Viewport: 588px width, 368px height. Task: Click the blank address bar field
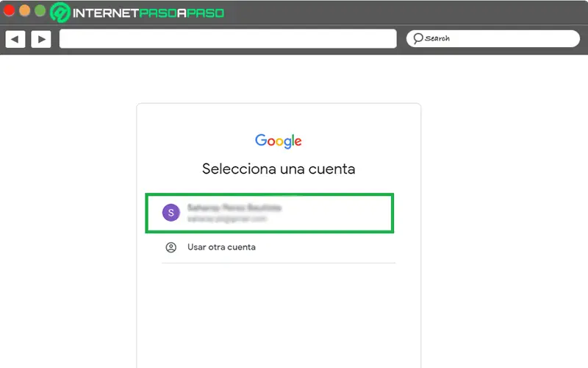228,39
